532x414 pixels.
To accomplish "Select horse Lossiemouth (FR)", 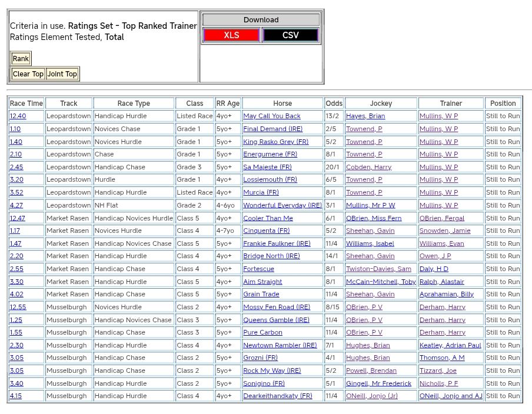I will point(270,180).
